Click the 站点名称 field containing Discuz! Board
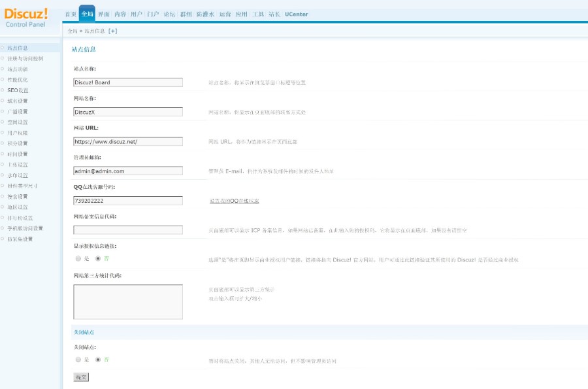588x389 pixels. (128, 82)
